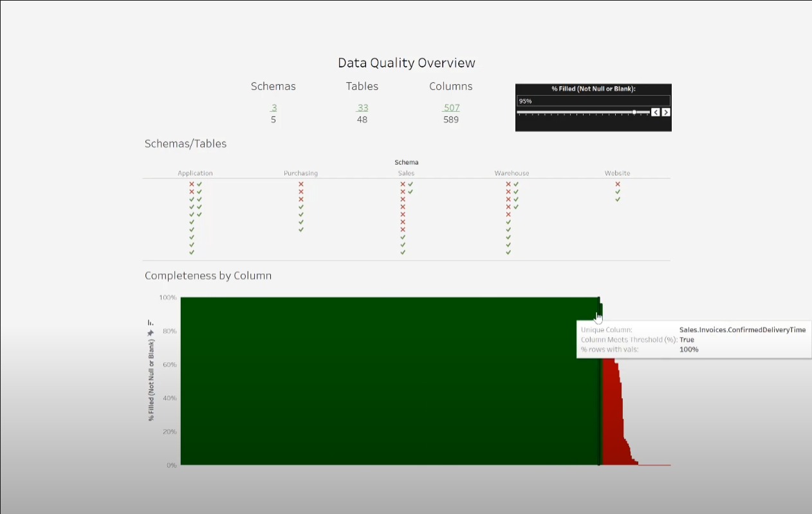Click the right arrow to raise % Filled
The image size is (812, 514).
pos(666,112)
